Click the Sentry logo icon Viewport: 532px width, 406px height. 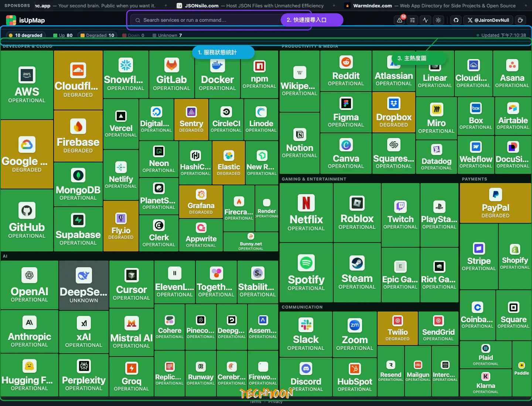point(191,112)
